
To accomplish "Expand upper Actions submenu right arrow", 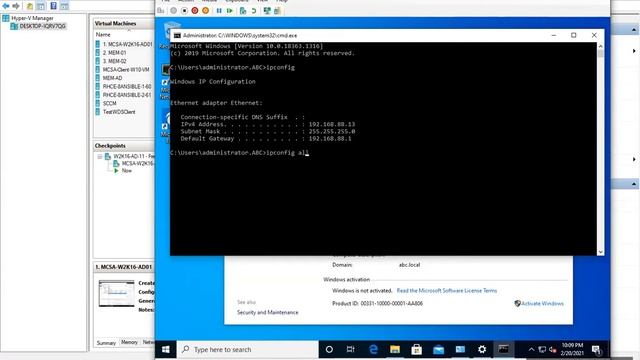I will coord(634,51).
